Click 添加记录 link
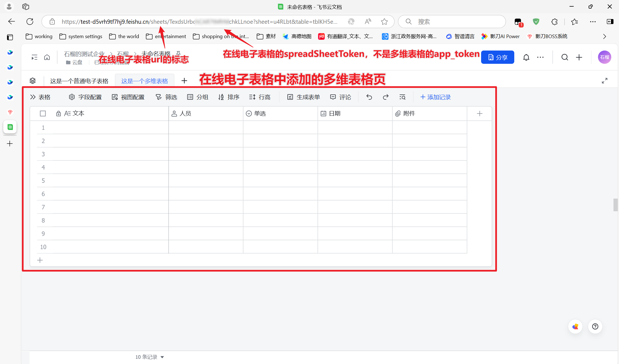Screen dimensions: 619x364 coord(435,97)
